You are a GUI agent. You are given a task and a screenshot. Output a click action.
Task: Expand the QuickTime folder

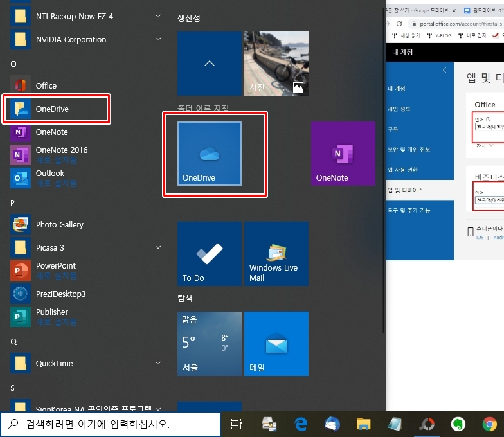click(85, 364)
